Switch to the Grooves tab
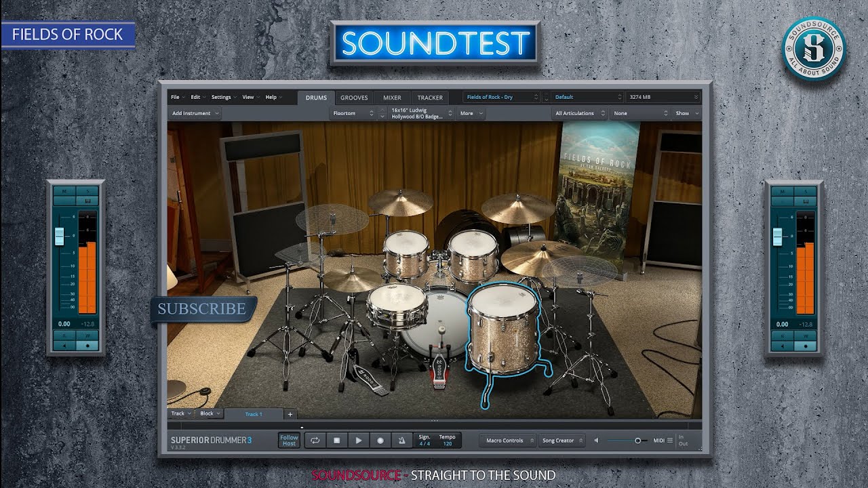 point(354,98)
